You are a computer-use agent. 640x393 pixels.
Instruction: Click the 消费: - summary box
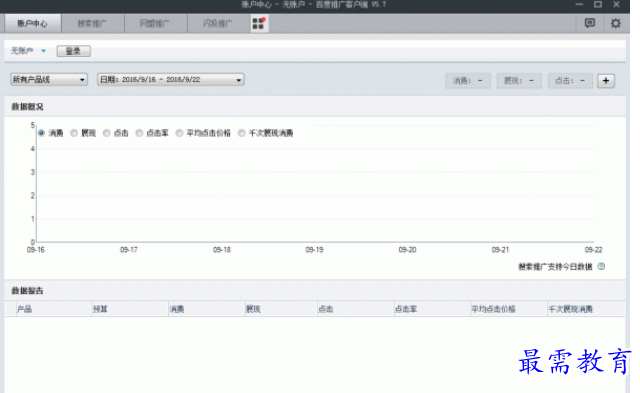468,81
